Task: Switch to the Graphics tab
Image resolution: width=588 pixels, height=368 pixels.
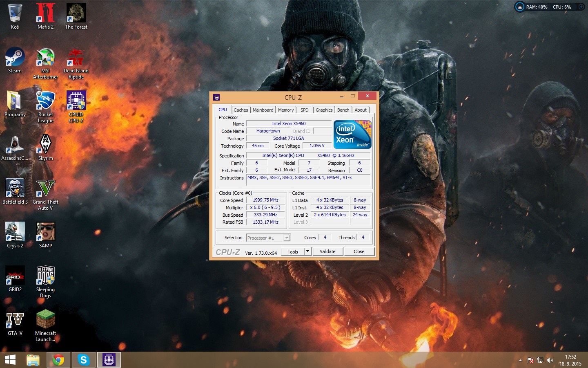Action: click(324, 110)
